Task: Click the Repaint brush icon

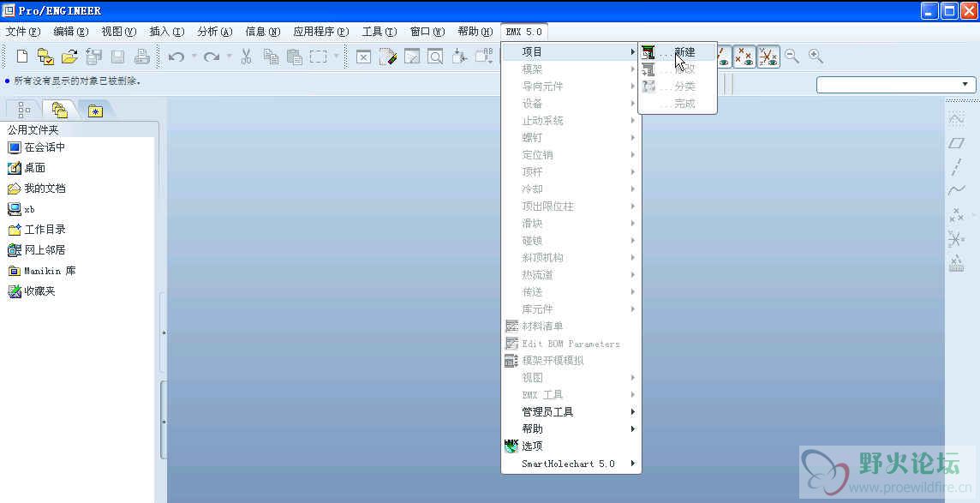Action: point(387,57)
